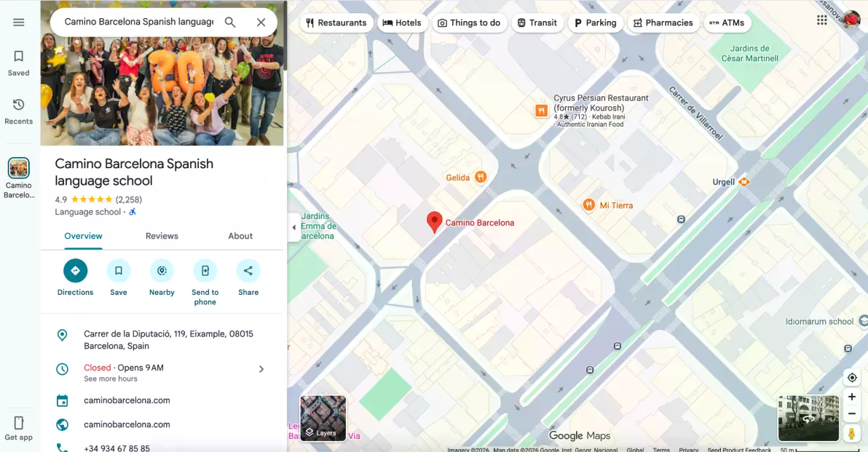Zoom in on the map
The image size is (868, 452).
point(852,397)
